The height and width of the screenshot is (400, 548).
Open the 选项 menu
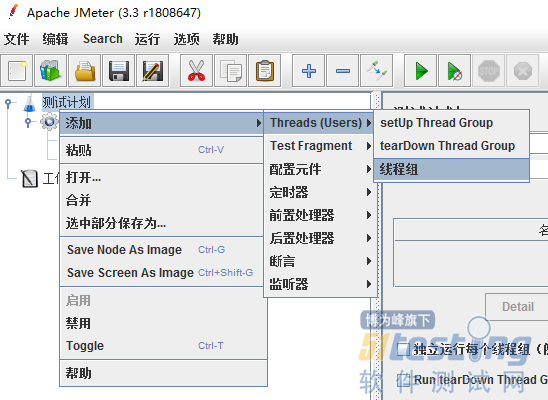coord(187,39)
